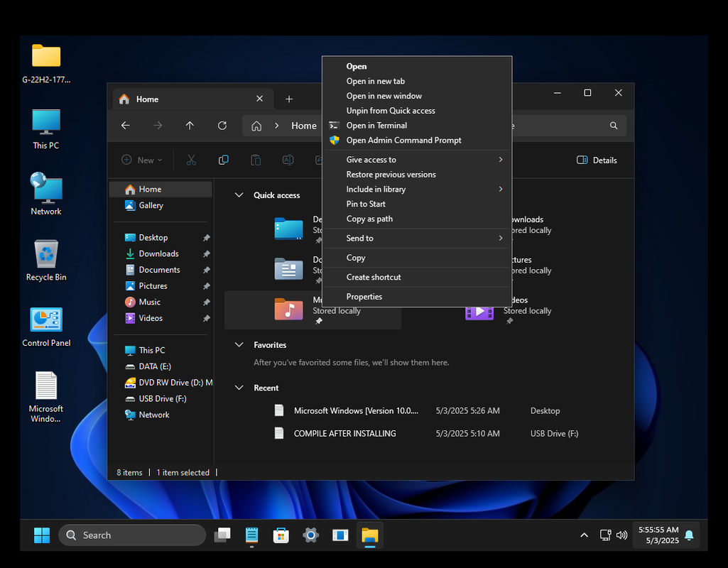The image size is (728, 568).
Task: Open Task View on taskbar
Action: (222, 535)
